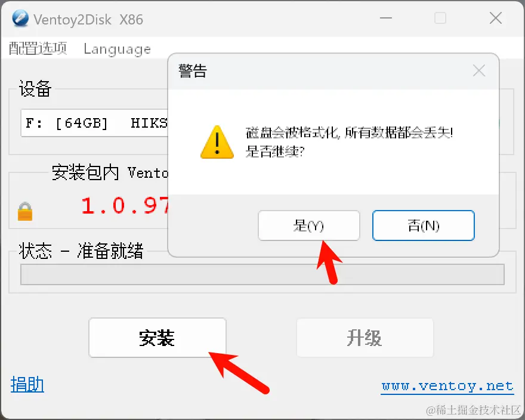Click the Ventoy USB app icon in title bar

point(20,18)
